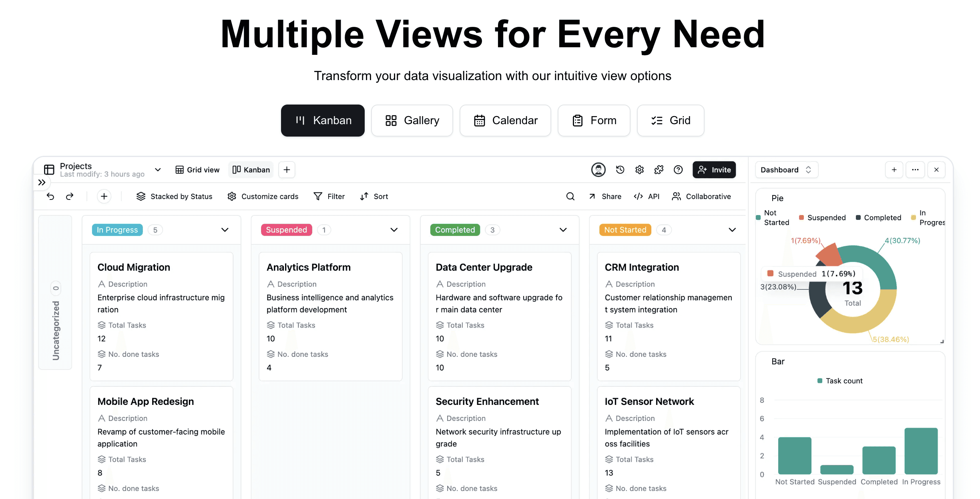Viewport: 980px width, 499px height.
Task: Toggle Task count series in bar legend
Action: click(840, 381)
